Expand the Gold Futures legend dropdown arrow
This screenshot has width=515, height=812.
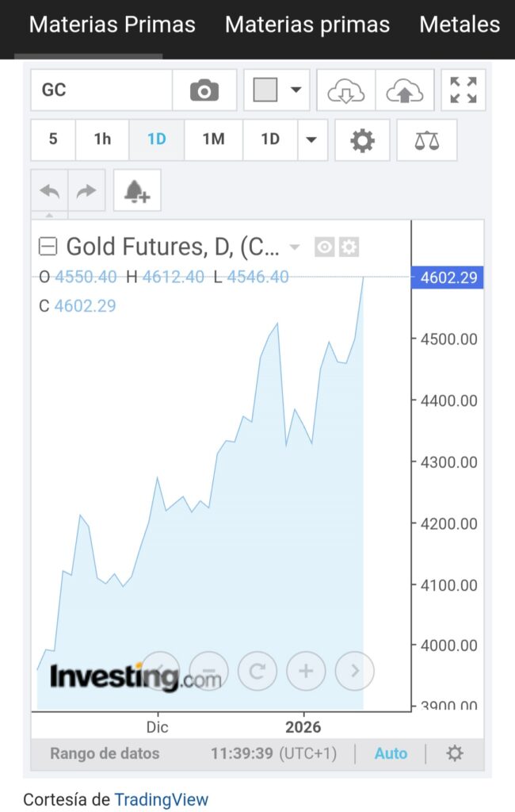(x=295, y=247)
